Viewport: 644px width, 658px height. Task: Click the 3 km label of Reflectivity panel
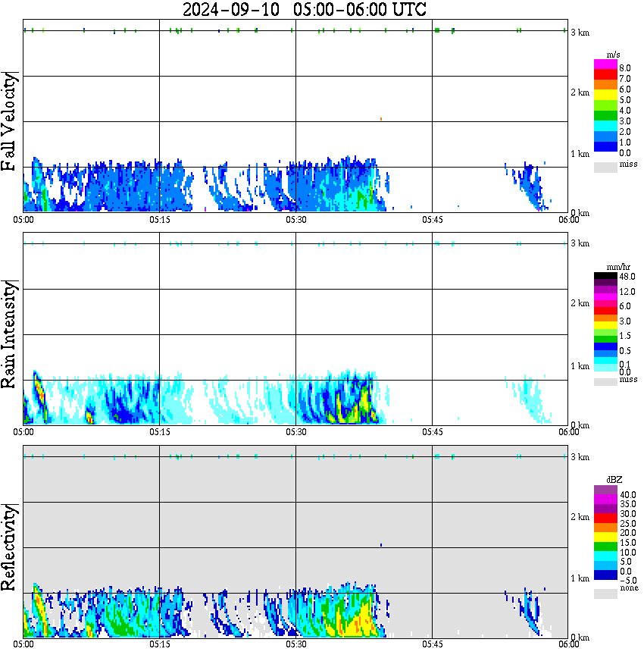click(580, 456)
